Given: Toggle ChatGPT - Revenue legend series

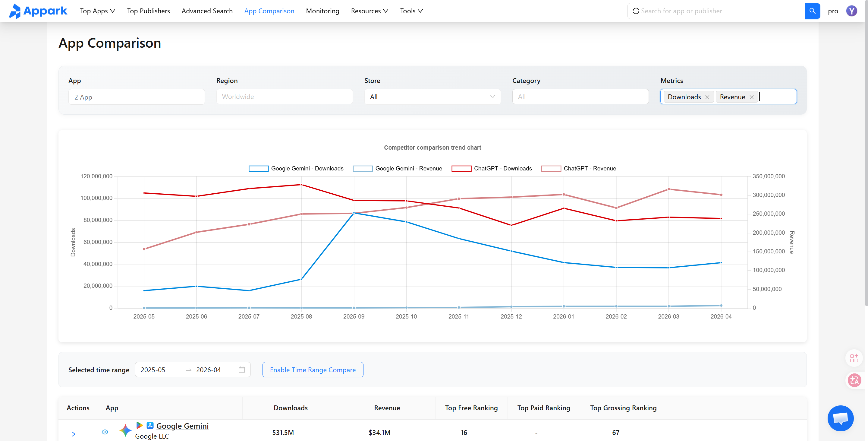Looking at the screenshot, I should coord(579,169).
